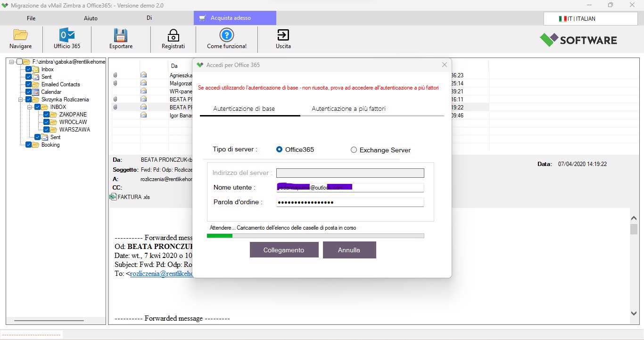644x340 pixels.
Task: Close the Accedi per Office 365 dialog
Action: pos(444,65)
